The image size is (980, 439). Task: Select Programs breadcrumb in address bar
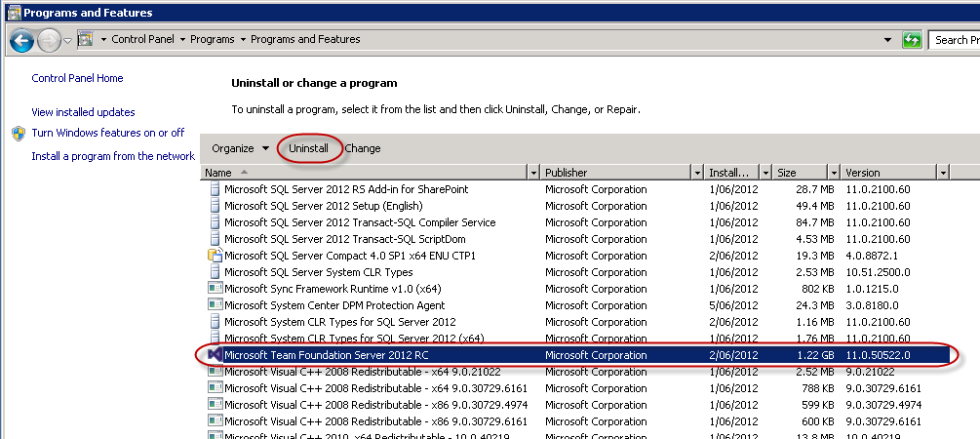[212, 39]
